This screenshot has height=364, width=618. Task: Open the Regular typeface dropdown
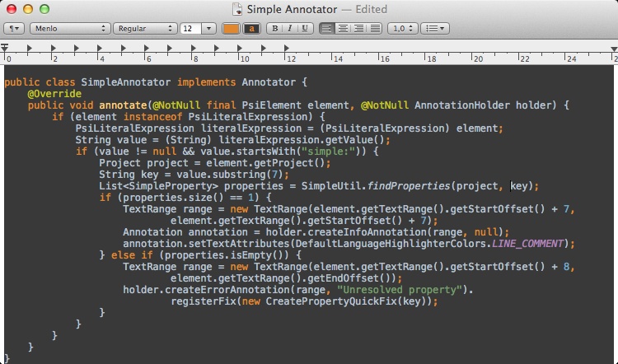(x=145, y=28)
